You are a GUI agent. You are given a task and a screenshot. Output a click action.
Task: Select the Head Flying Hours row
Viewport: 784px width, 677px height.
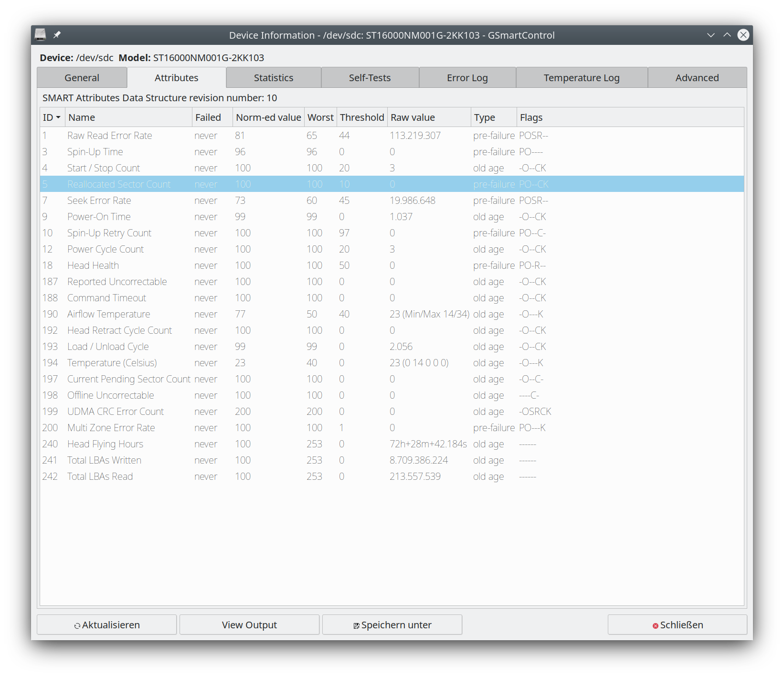click(392, 444)
